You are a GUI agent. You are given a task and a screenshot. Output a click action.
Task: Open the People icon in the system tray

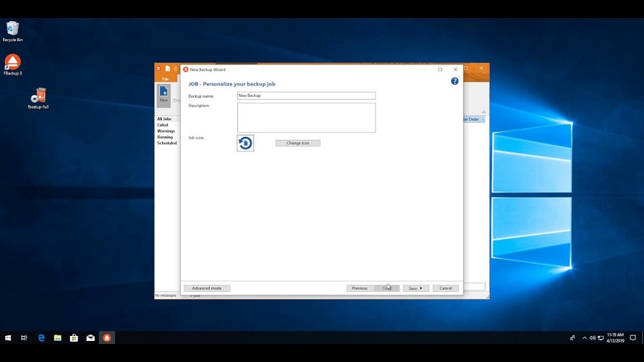572,338
